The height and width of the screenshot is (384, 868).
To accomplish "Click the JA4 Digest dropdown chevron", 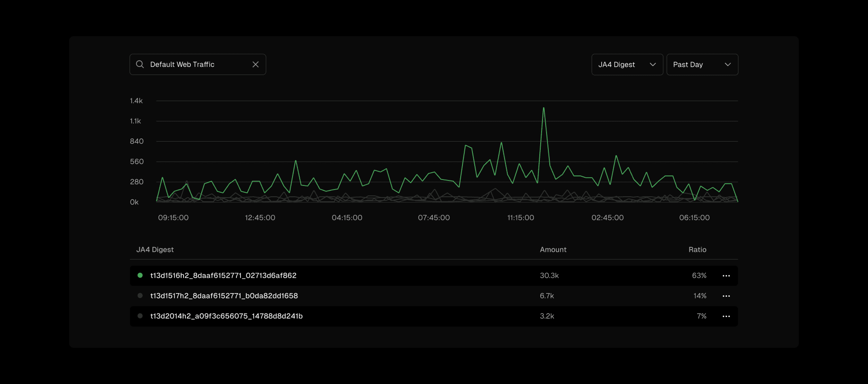I will [652, 65].
